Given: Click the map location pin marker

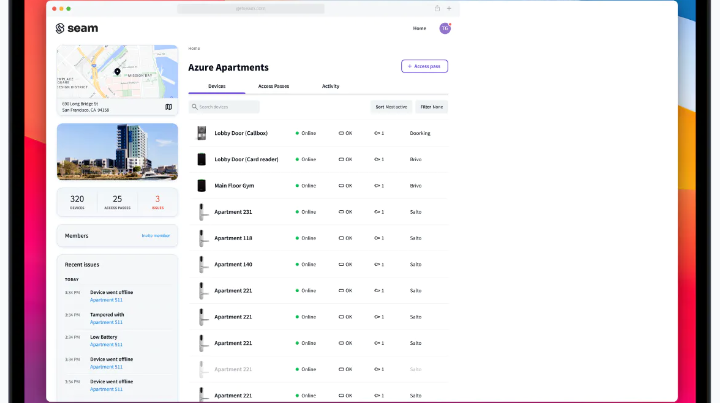Looking at the screenshot, I should click(117, 72).
